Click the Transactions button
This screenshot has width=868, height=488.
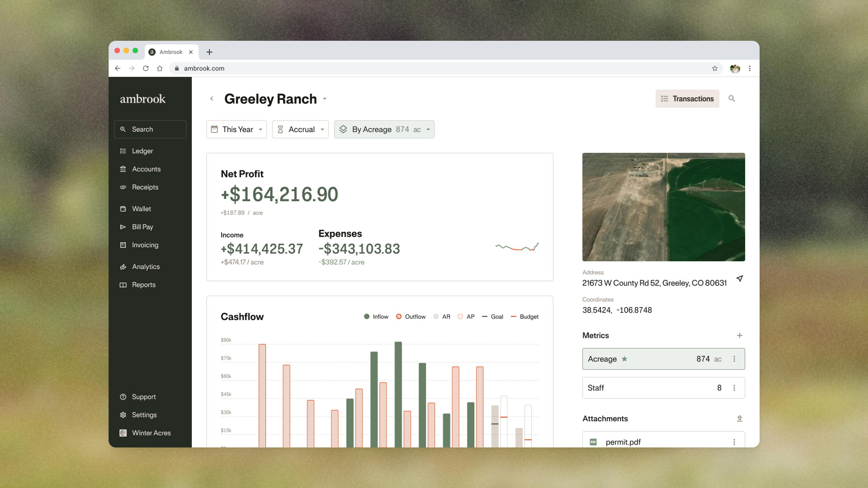[x=687, y=99]
